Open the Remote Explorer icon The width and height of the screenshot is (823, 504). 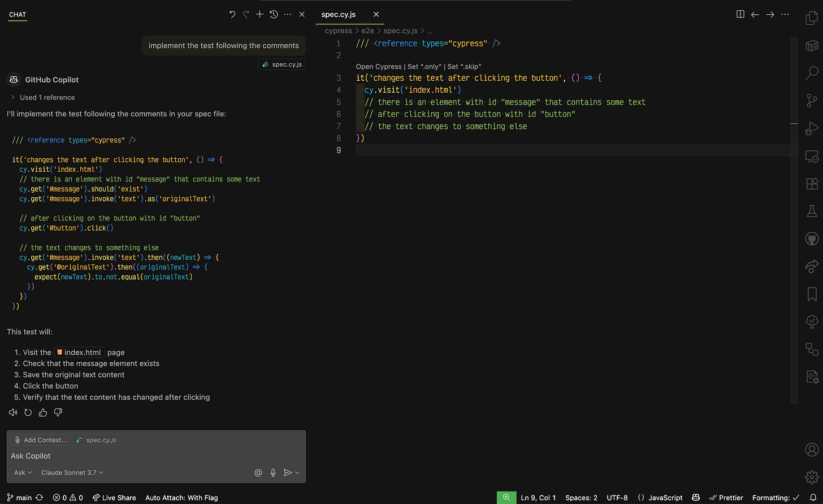(x=812, y=155)
